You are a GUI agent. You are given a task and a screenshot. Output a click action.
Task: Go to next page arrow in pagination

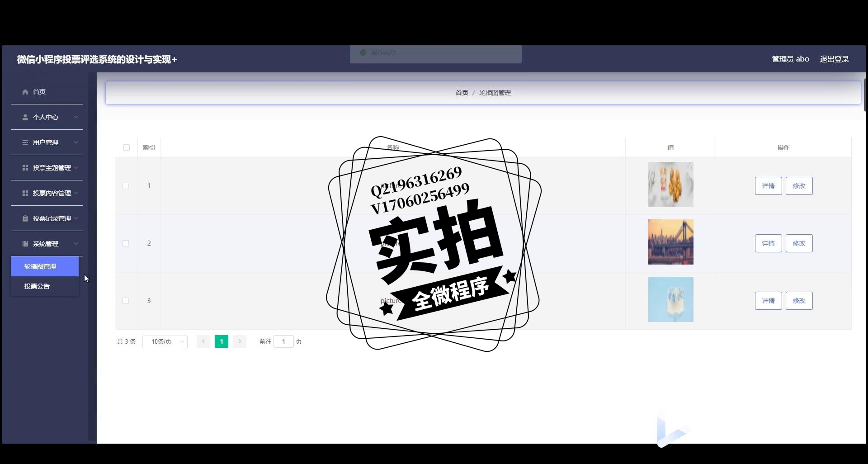coord(240,341)
